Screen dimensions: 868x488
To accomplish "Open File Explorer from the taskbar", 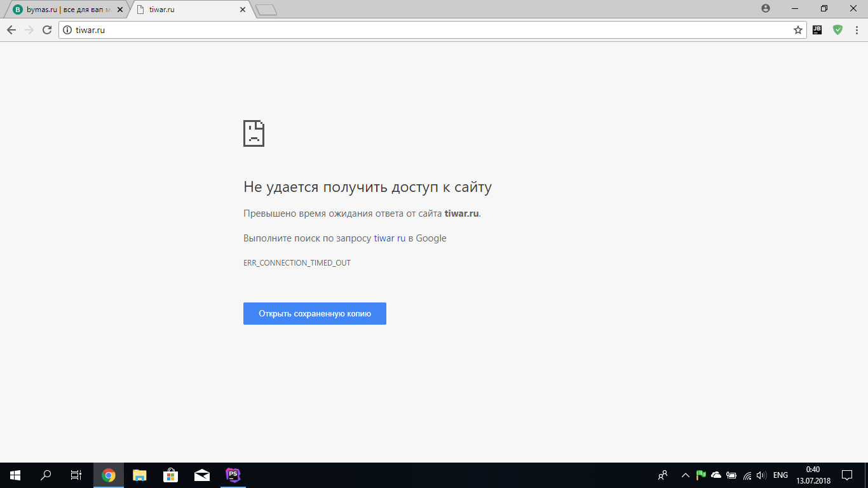I will 139,475.
